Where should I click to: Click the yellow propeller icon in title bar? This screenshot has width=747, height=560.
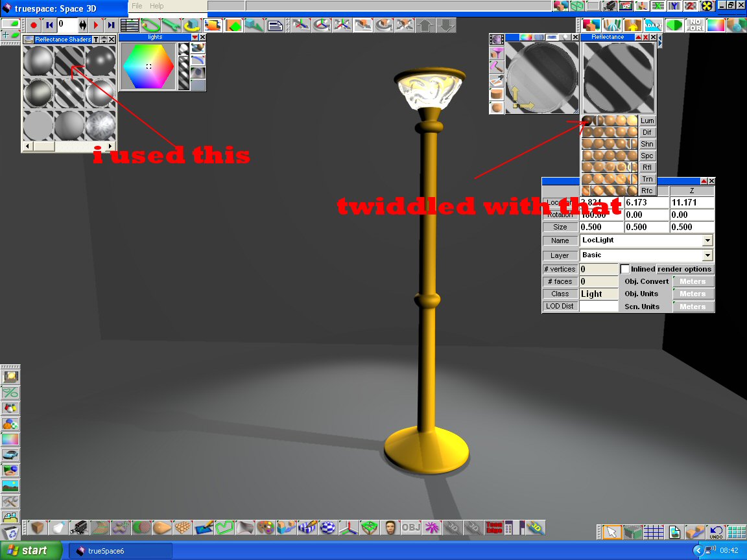tap(707, 6)
